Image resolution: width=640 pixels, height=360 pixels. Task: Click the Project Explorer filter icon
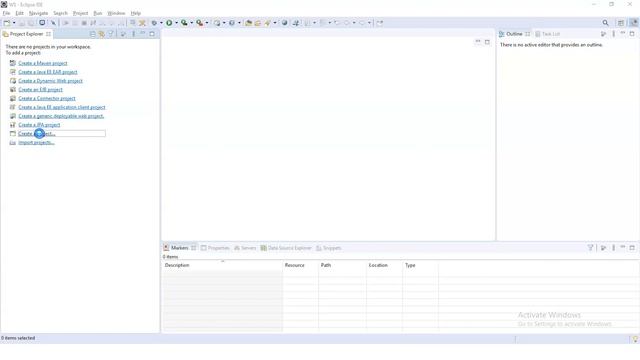(x=111, y=34)
